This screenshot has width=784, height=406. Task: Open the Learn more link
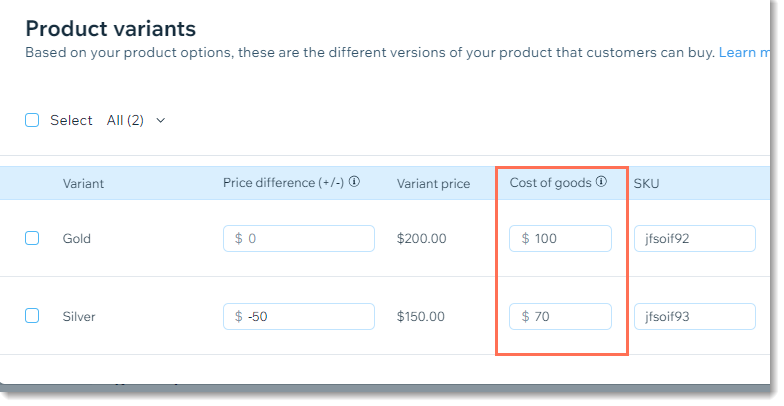[744, 52]
